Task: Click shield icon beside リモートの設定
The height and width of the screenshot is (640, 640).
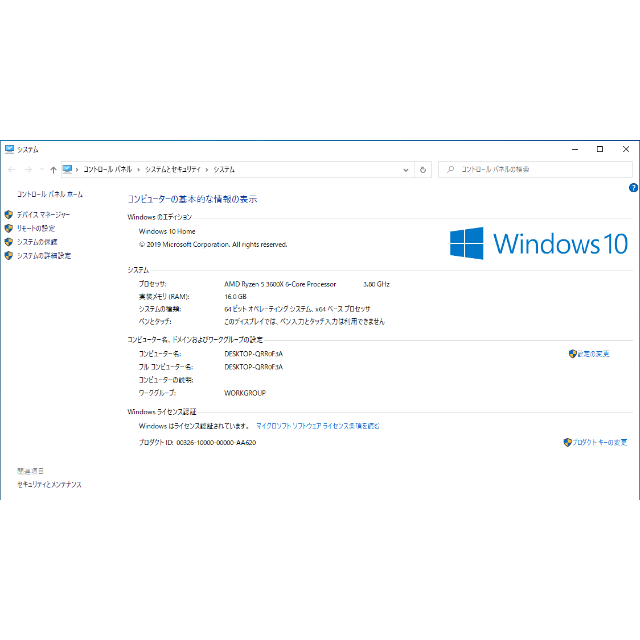Action: (x=9, y=228)
